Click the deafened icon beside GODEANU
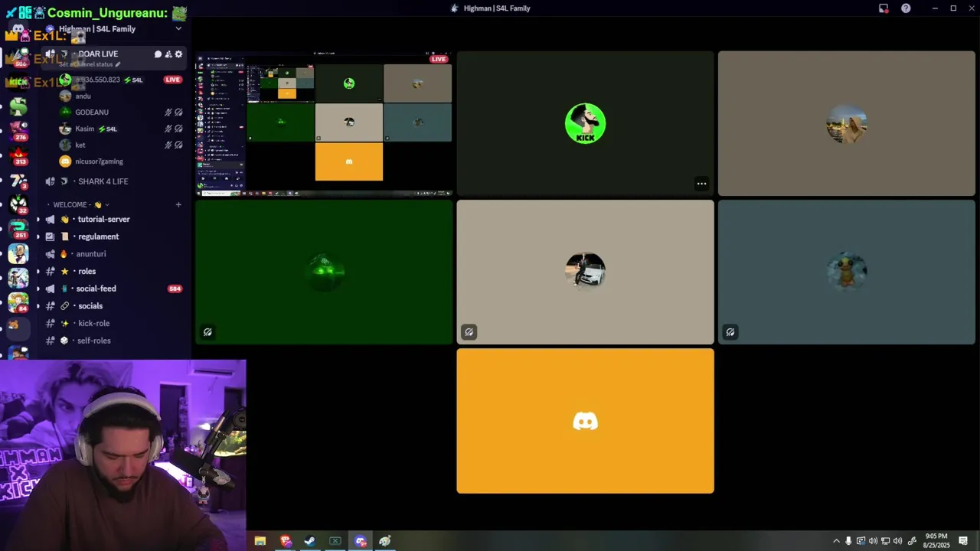The image size is (980, 551). click(178, 112)
